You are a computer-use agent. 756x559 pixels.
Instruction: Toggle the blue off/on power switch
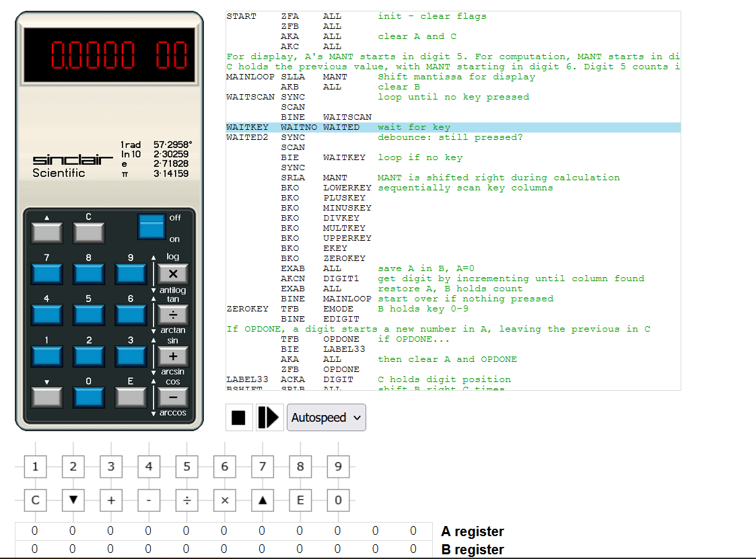(x=151, y=227)
